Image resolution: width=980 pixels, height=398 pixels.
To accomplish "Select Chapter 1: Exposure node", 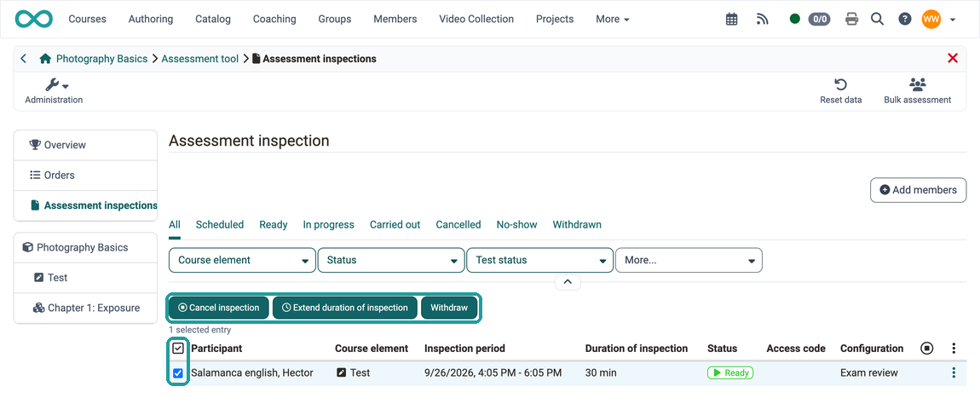I will pyautogui.click(x=85, y=308).
